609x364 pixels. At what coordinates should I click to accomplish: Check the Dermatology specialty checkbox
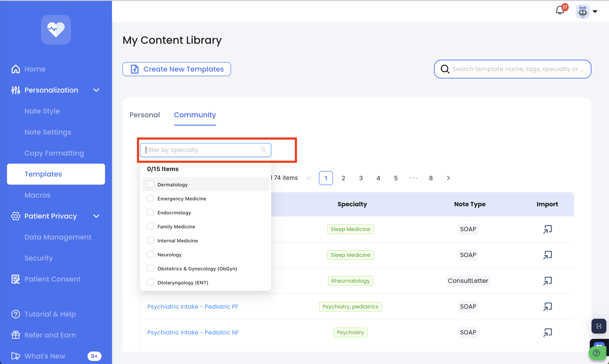click(x=150, y=184)
